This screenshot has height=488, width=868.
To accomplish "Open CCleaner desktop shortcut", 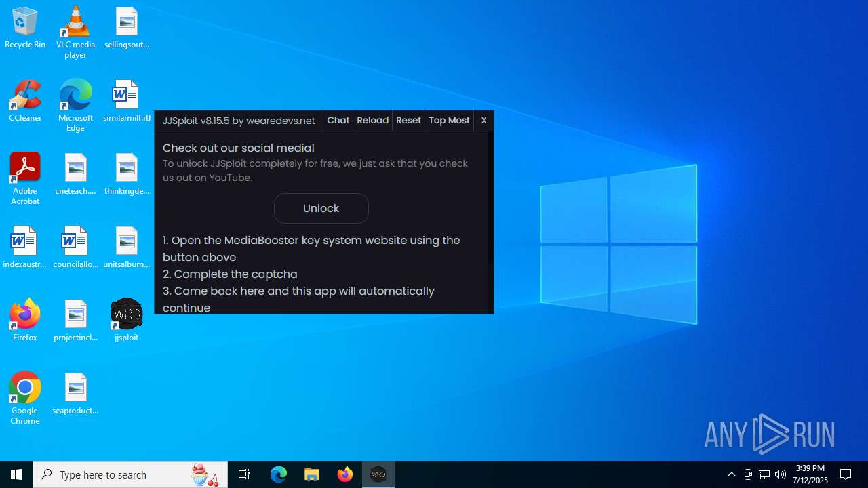I will (x=25, y=101).
